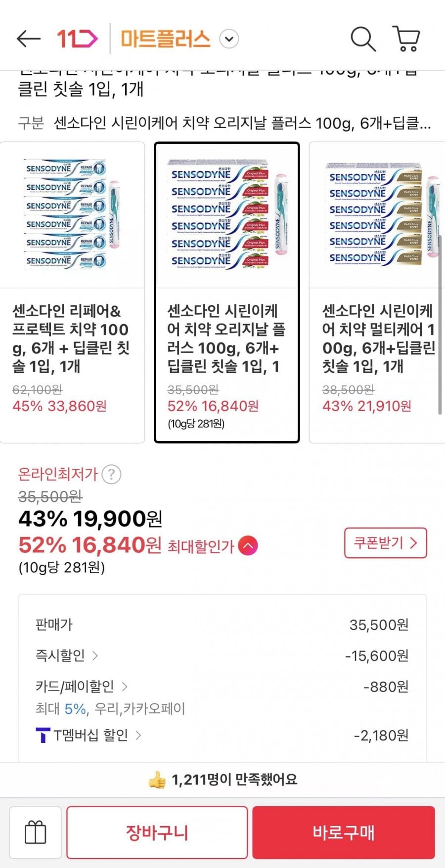Add to cart with 장바구니 button
The width and height of the screenshot is (445, 868).
point(157,832)
